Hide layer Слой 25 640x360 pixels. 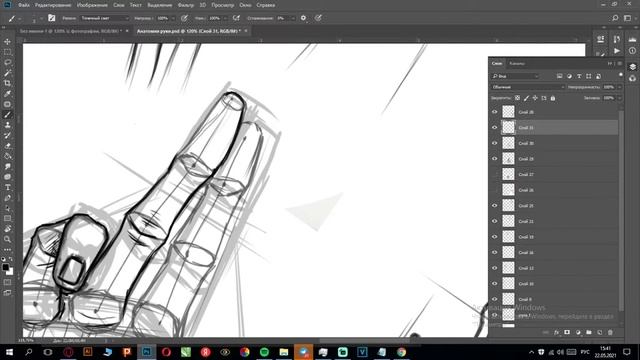click(x=495, y=206)
